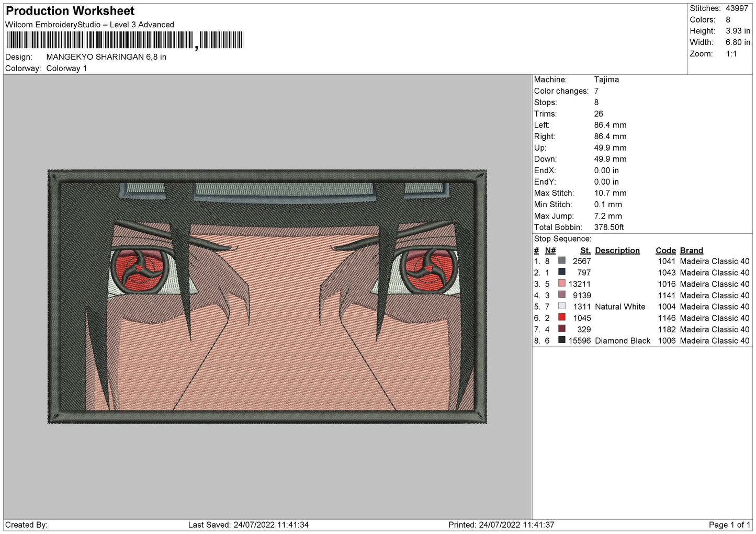Viewport: 756px width, 534px height.
Task: Click the 'Color changes:' label
Action: [561, 91]
